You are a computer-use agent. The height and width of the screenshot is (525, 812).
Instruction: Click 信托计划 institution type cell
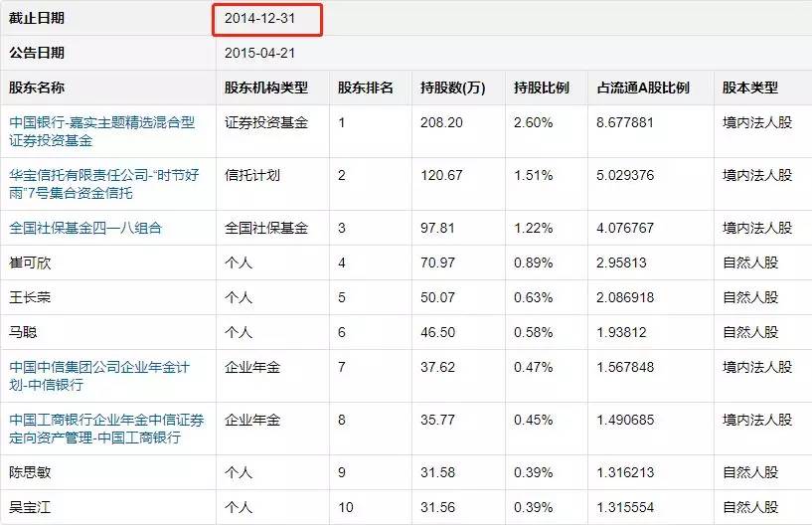tap(252, 175)
